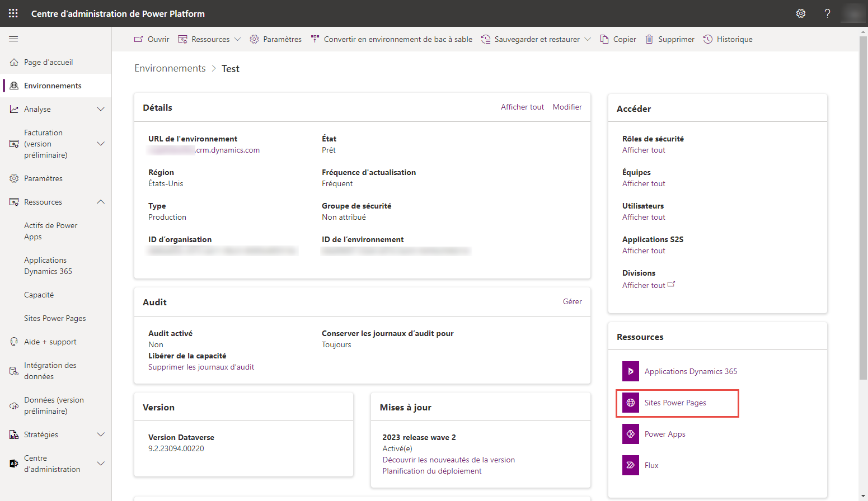This screenshot has width=868, height=501.
Task: Click the Sites Power Pages globe icon
Action: click(x=631, y=403)
